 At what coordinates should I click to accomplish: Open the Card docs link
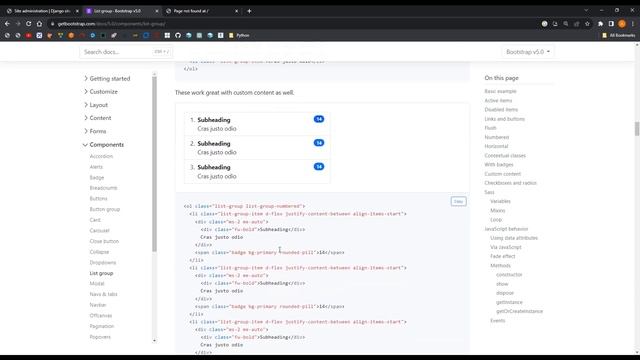(95, 220)
